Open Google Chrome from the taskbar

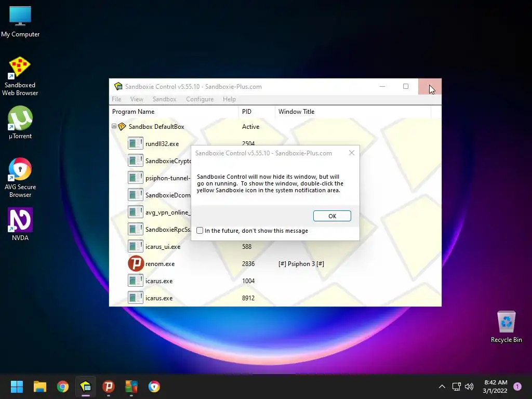click(63, 387)
